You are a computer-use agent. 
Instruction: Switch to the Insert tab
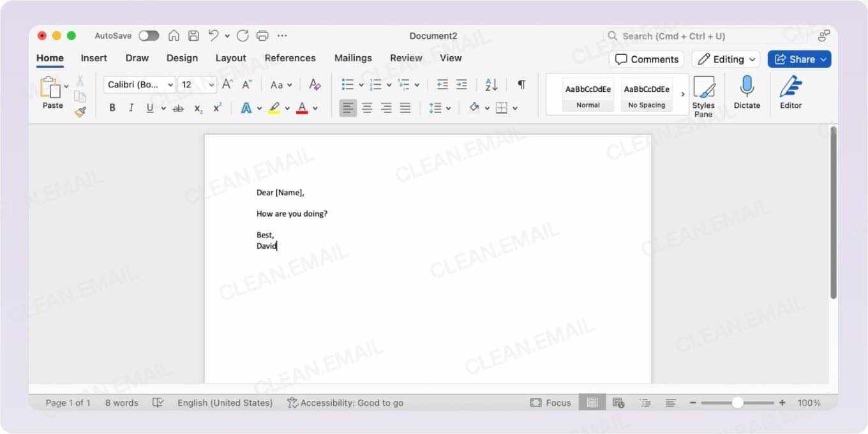(93, 58)
